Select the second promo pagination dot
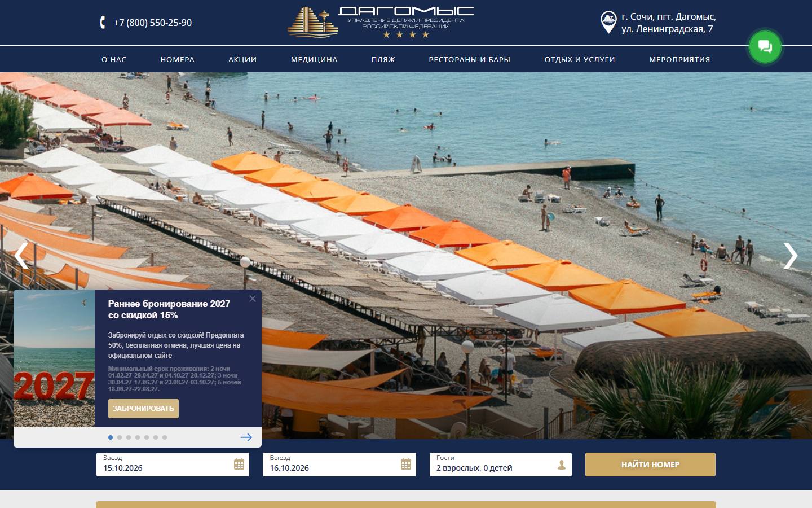The image size is (812, 508). click(120, 437)
